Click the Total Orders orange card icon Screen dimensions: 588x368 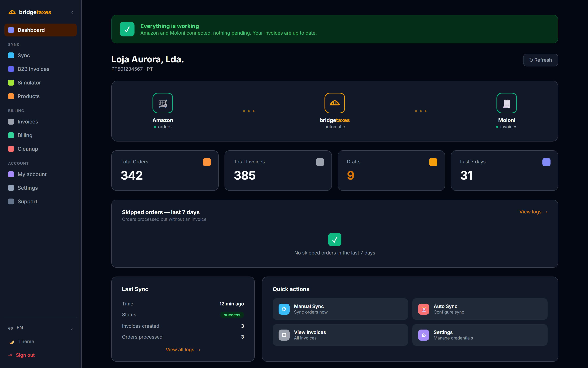pyautogui.click(x=207, y=162)
